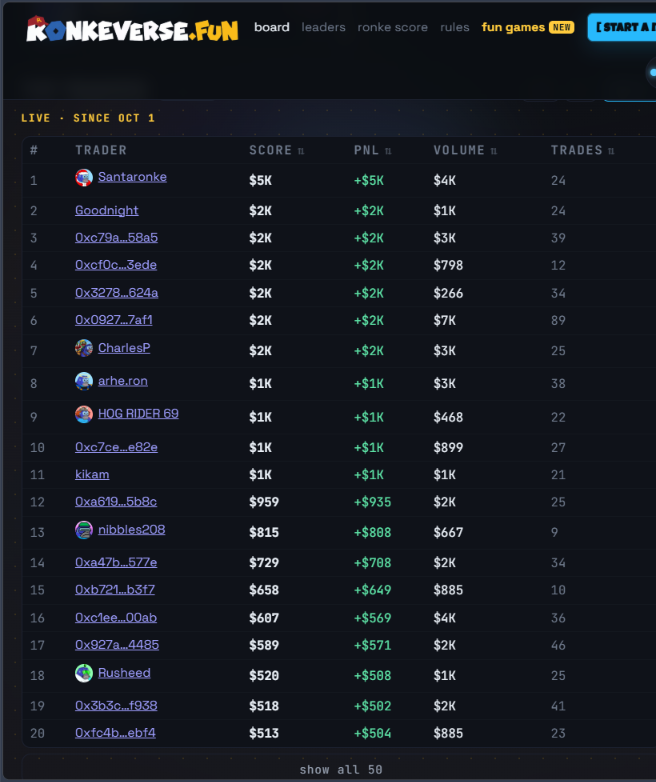Open the Konkeverse.fun logo home link

[132, 29]
